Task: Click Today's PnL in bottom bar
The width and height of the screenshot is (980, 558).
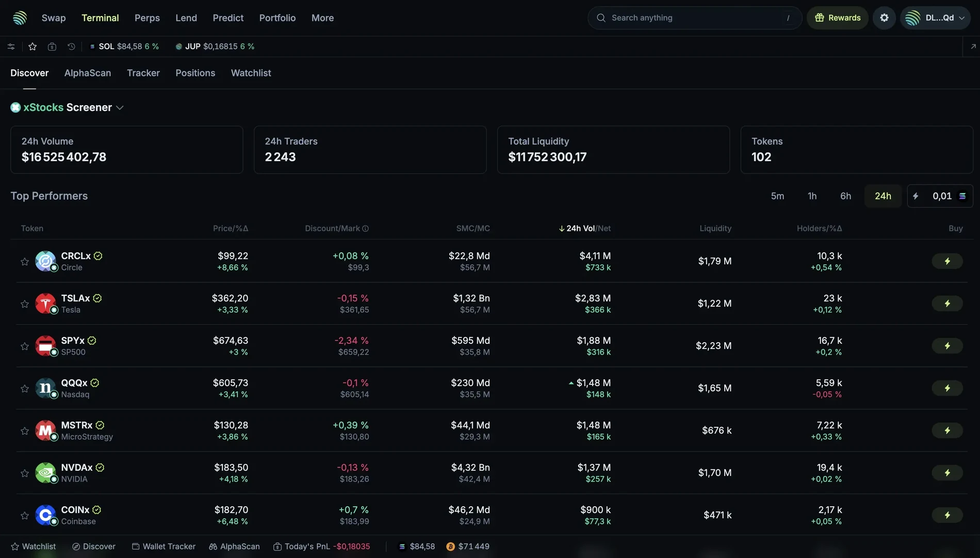Action: coord(321,547)
